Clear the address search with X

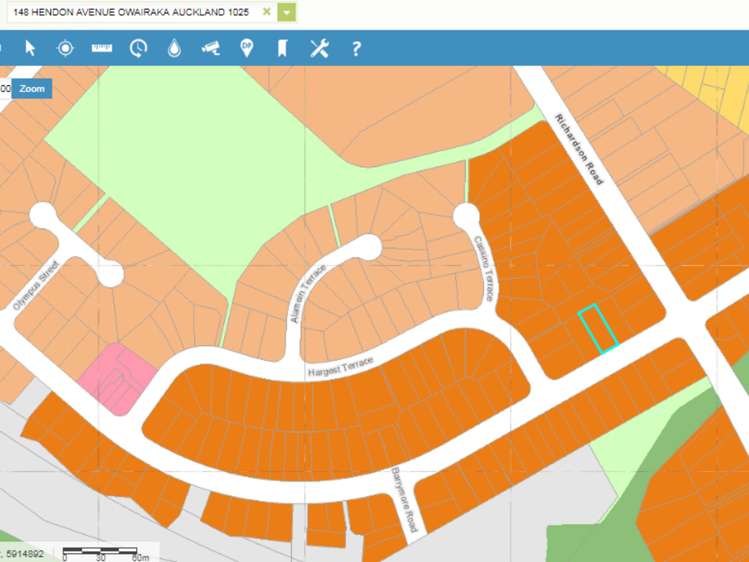point(266,12)
